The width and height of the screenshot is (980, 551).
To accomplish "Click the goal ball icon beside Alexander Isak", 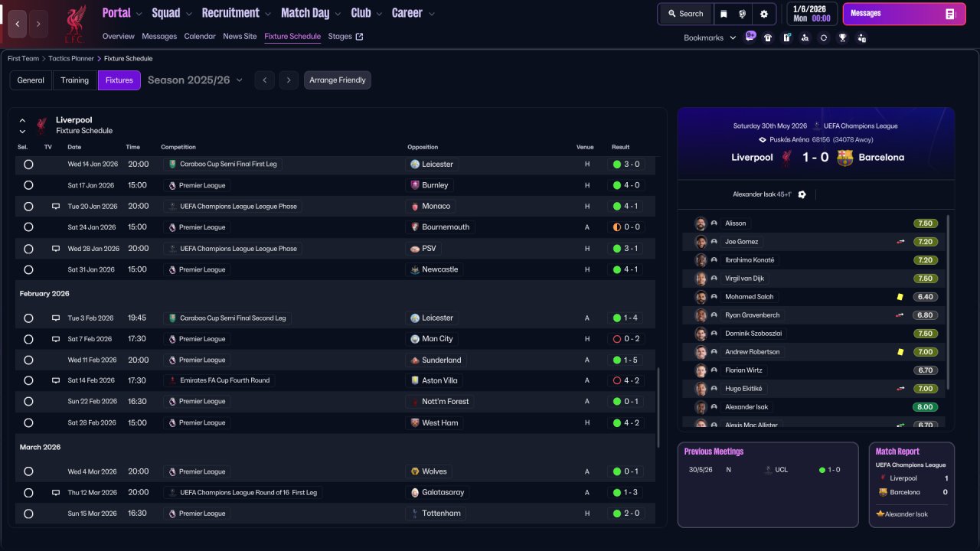I will 802,194.
